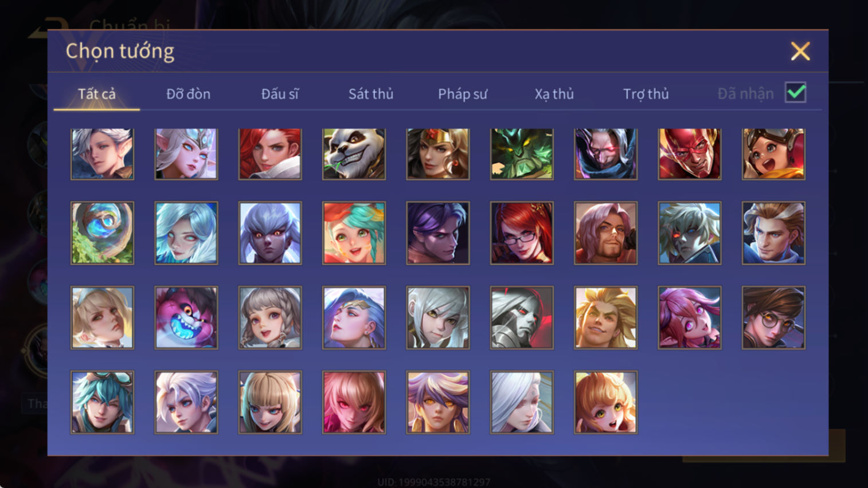This screenshot has width=868, height=488.
Task: Choose the orange-haired girl in last row
Action: (x=605, y=402)
